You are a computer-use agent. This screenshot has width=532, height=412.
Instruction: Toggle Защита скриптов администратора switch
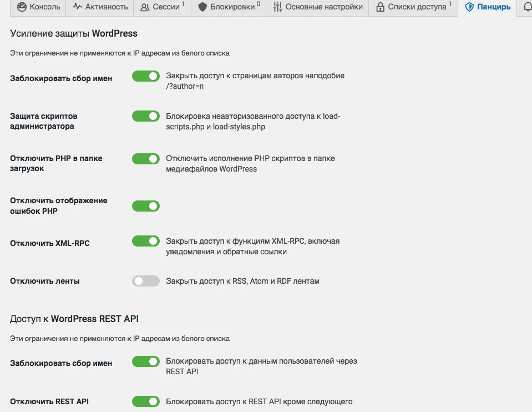[x=146, y=116]
